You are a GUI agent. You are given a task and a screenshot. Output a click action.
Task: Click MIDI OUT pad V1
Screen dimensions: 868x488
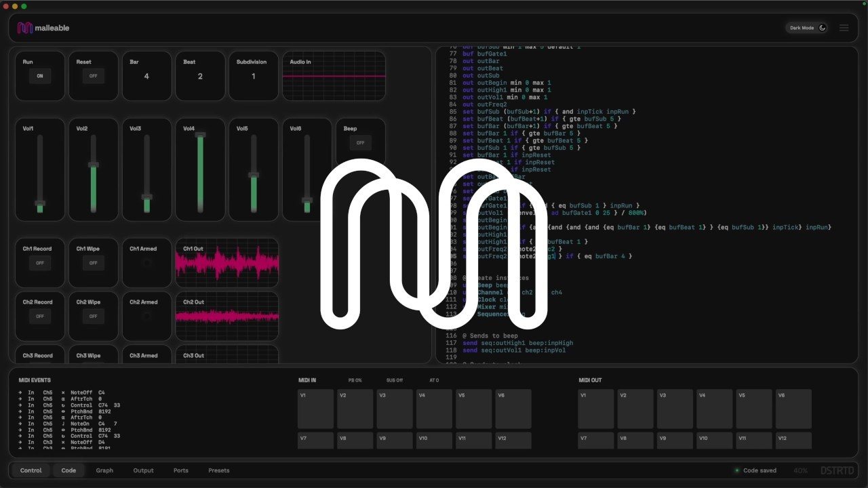596,409
